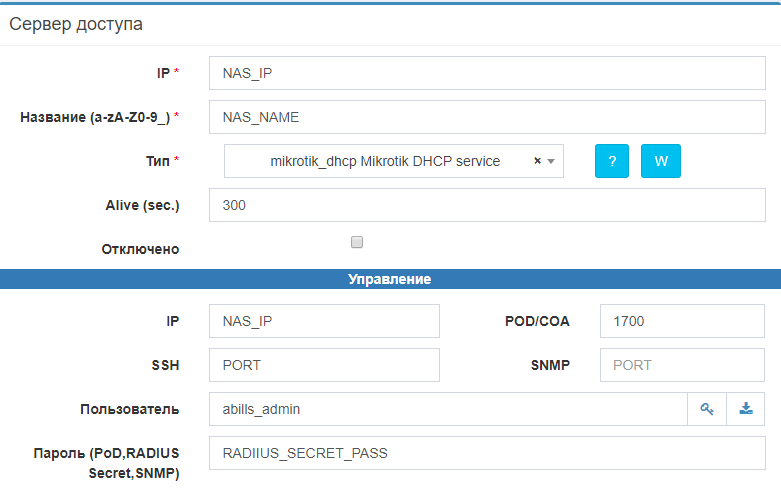Viewport: 781px width, 488px height.
Task: Select the Alive (sec.) input field
Action: click(x=487, y=205)
